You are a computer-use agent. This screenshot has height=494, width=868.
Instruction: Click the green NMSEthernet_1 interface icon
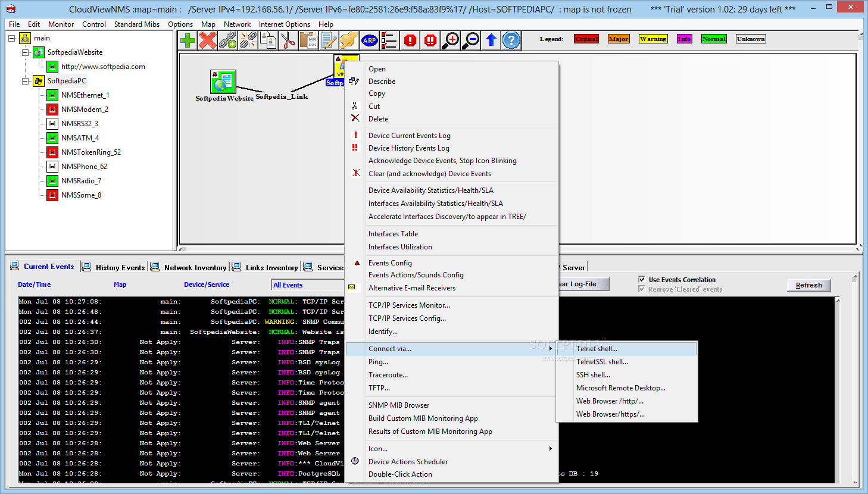(52, 95)
